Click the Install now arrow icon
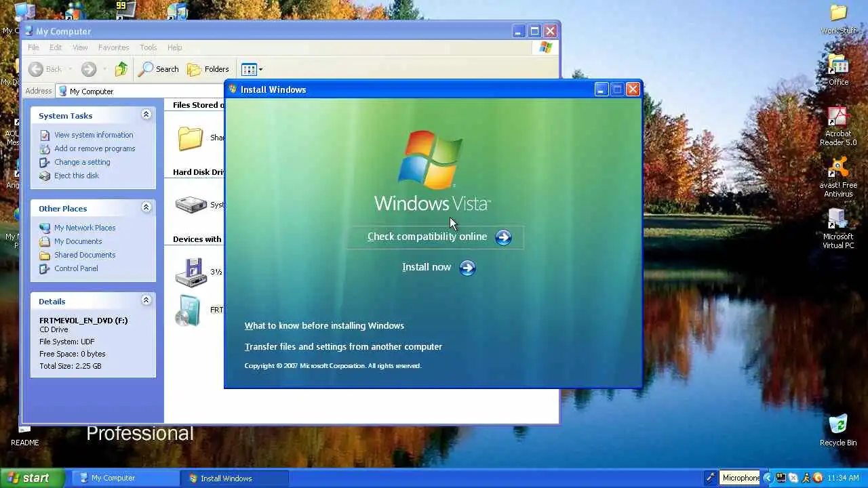868x488 pixels. point(467,268)
